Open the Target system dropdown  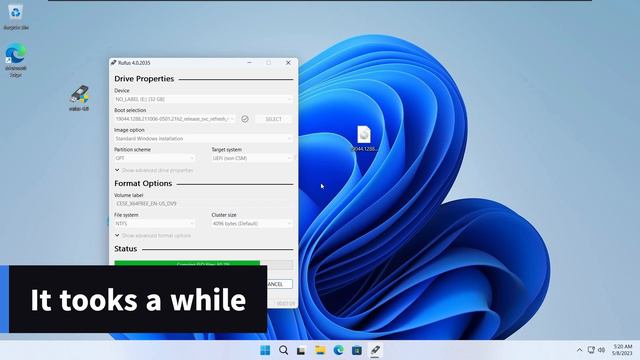pyautogui.click(x=252, y=158)
